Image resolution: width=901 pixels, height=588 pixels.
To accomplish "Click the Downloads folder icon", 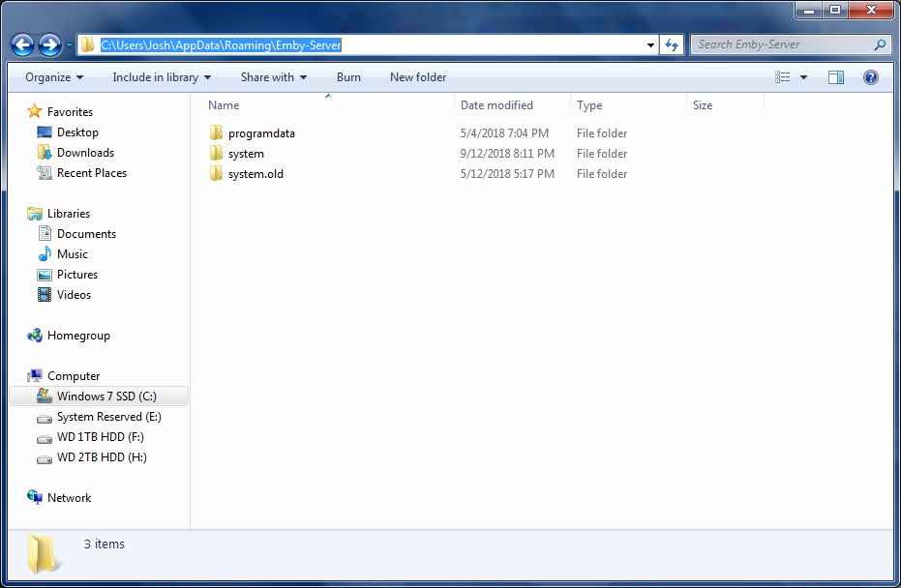I will click(x=45, y=152).
